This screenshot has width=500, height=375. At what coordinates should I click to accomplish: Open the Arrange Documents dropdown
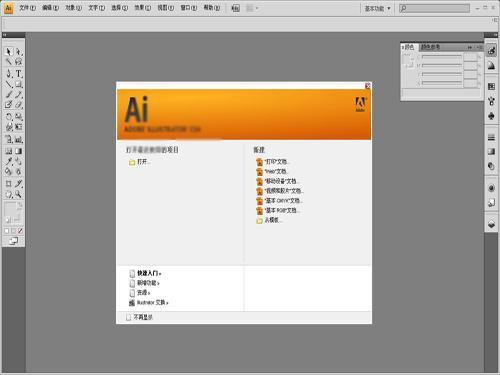click(x=252, y=8)
